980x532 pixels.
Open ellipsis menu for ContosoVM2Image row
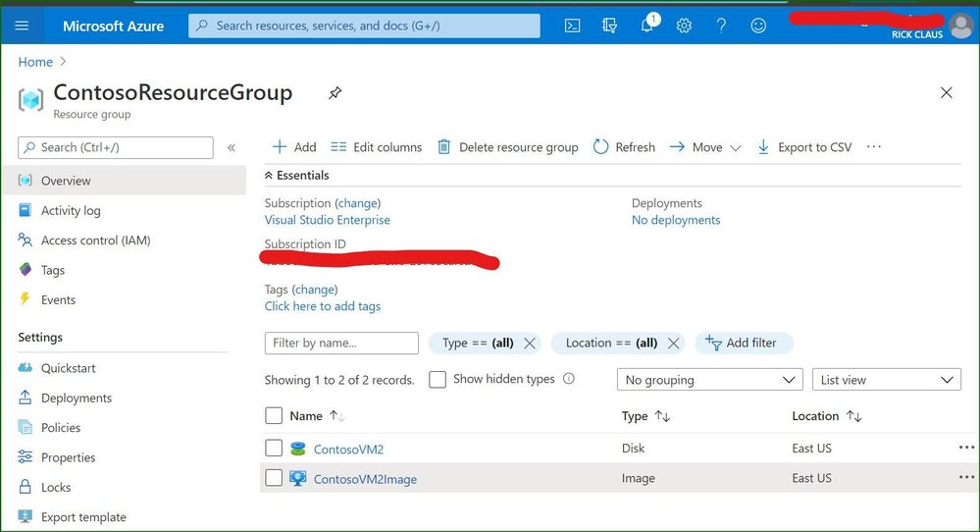(966, 478)
